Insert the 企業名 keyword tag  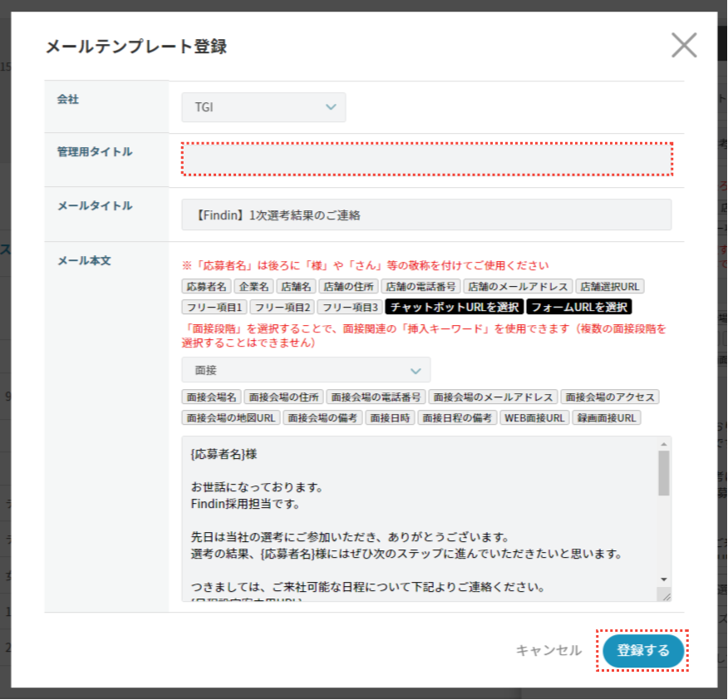pos(253,287)
